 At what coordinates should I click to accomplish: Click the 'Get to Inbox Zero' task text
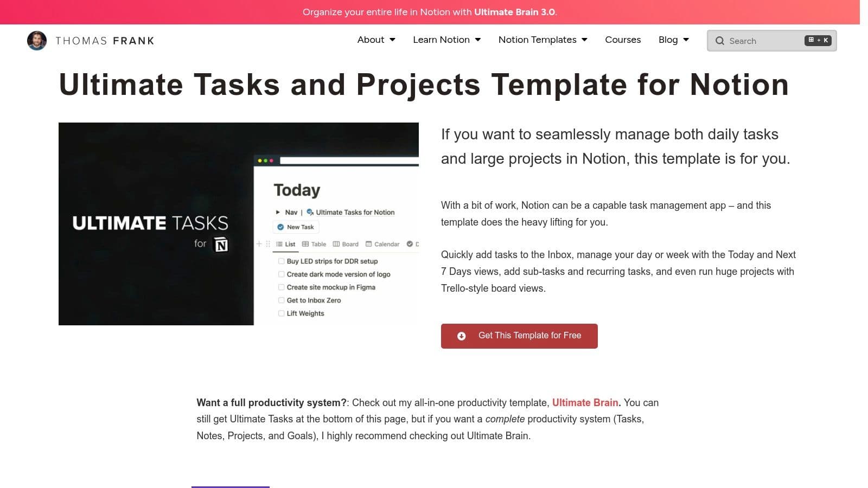pos(314,300)
